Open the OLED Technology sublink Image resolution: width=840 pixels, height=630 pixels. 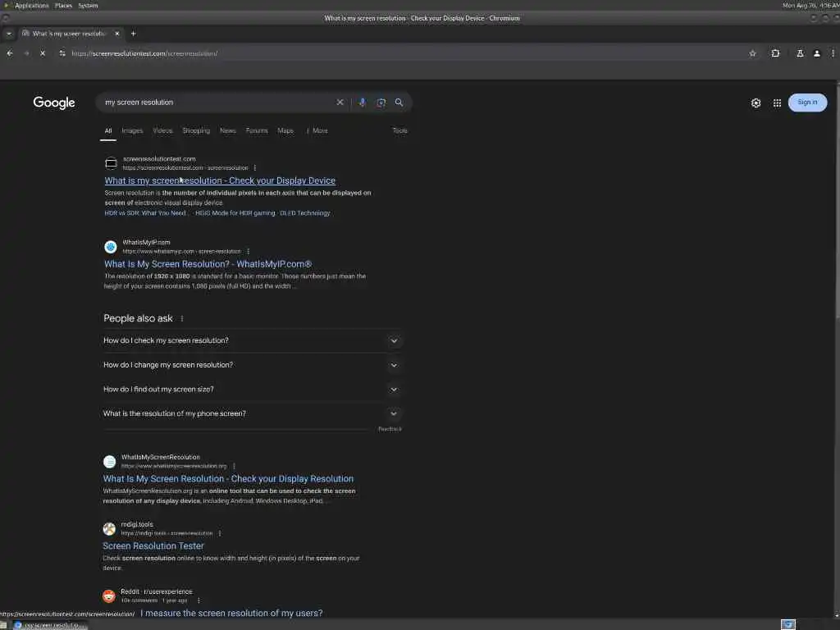[x=305, y=213]
